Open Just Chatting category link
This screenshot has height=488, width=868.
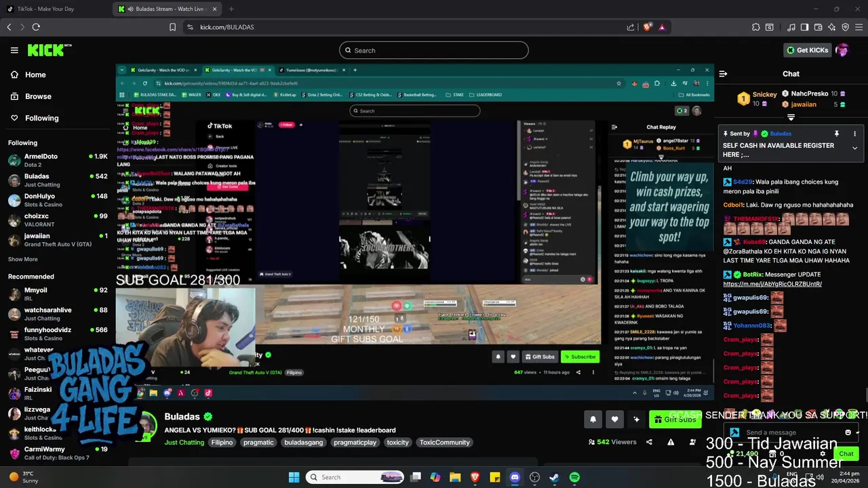[x=184, y=443]
